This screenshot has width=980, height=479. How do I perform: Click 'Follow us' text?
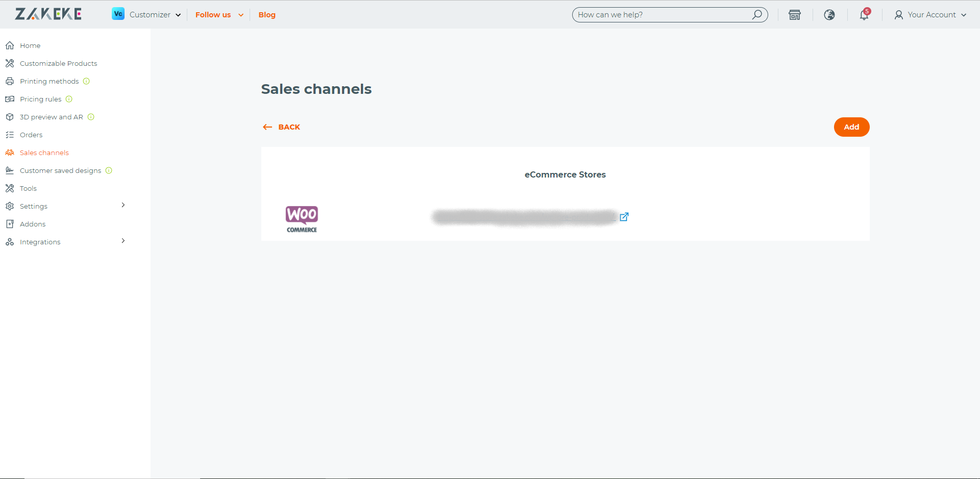pos(213,15)
